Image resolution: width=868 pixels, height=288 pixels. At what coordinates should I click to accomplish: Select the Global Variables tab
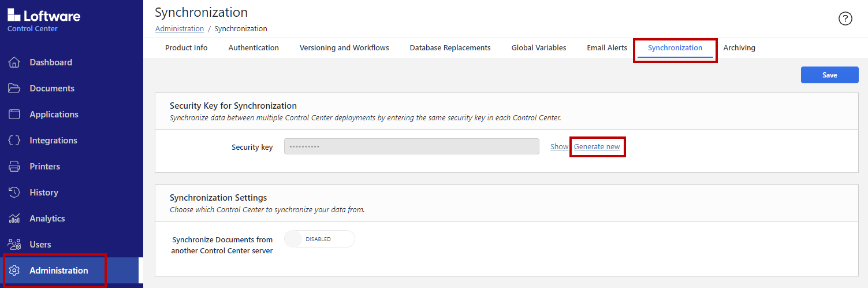tap(538, 48)
